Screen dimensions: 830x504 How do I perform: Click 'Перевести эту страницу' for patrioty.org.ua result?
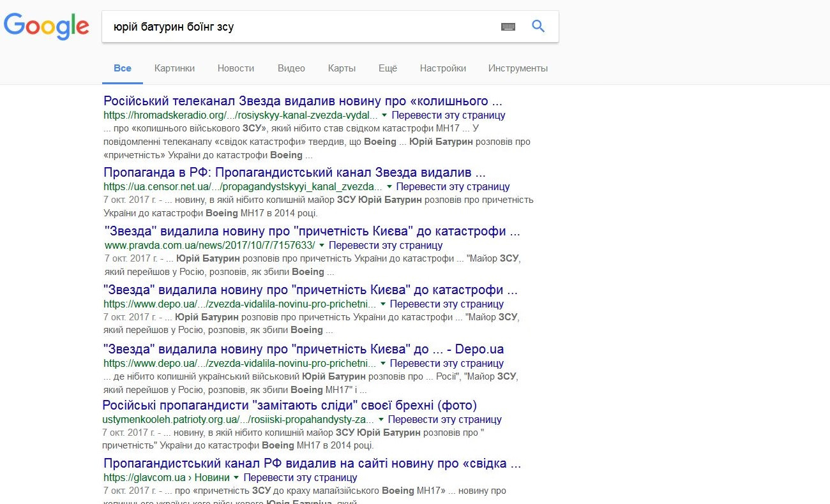(x=445, y=420)
